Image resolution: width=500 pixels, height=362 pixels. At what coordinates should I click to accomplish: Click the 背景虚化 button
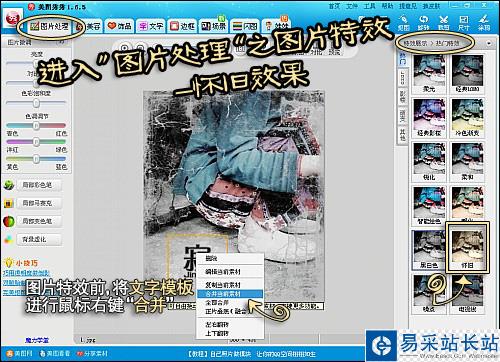click(39, 239)
